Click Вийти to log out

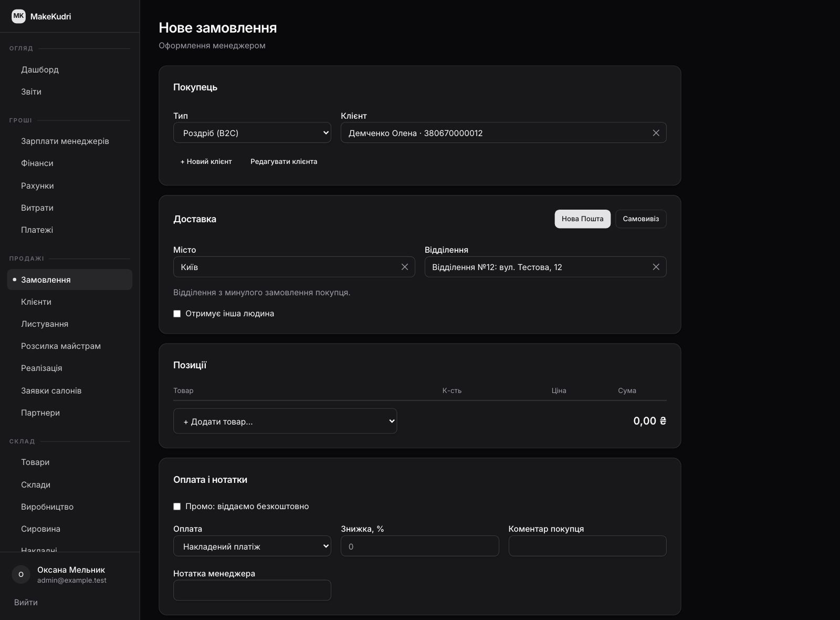pos(26,602)
